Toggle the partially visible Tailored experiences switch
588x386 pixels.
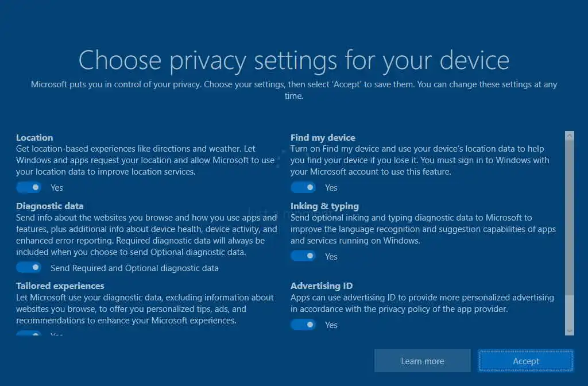pyautogui.click(x=28, y=334)
